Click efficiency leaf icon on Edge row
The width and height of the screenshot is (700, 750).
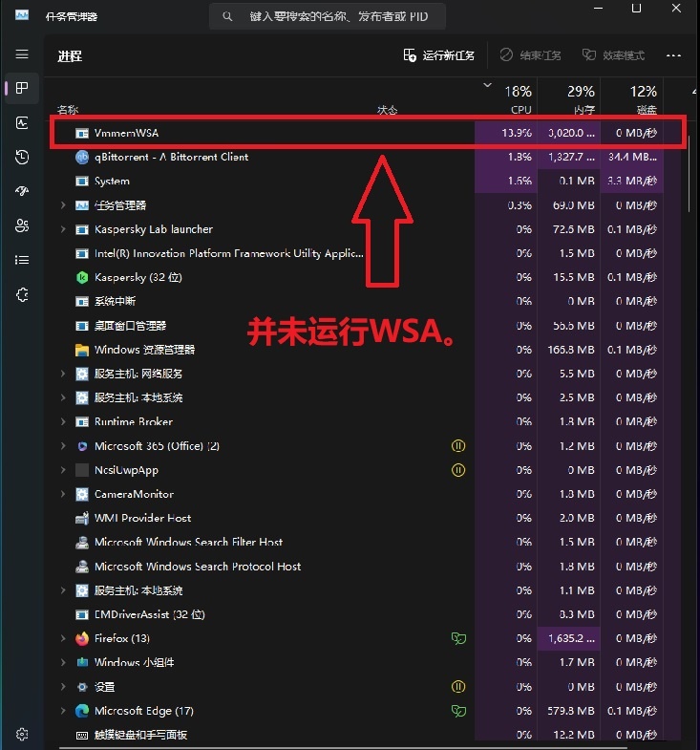(458, 711)
